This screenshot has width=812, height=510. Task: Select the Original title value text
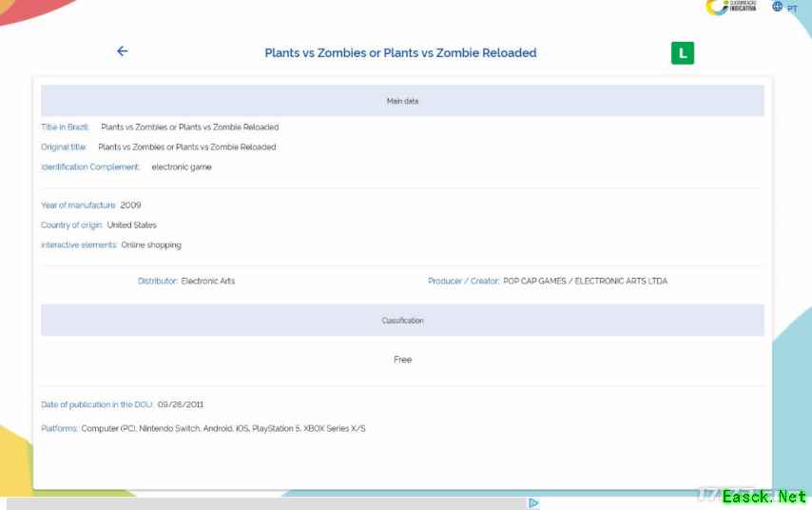(186, 147)
